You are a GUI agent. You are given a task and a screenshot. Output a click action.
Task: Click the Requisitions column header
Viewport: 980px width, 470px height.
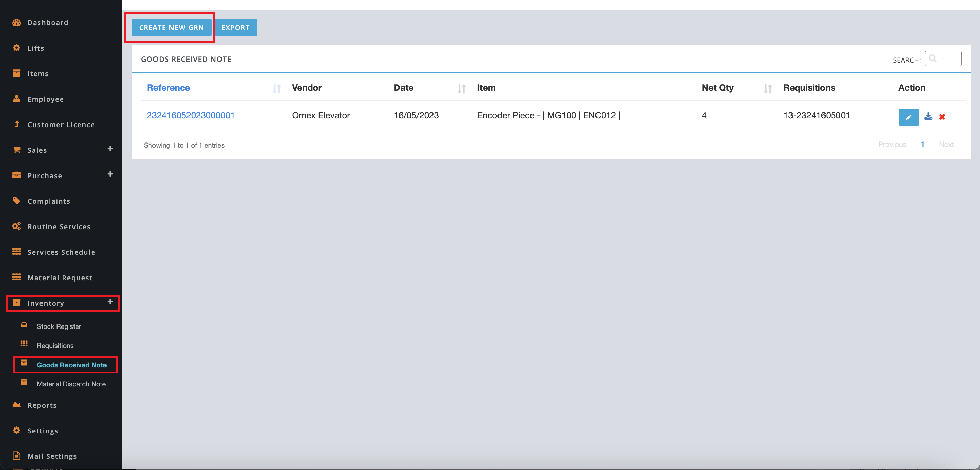pyautogui.click(x=809, y=88)
